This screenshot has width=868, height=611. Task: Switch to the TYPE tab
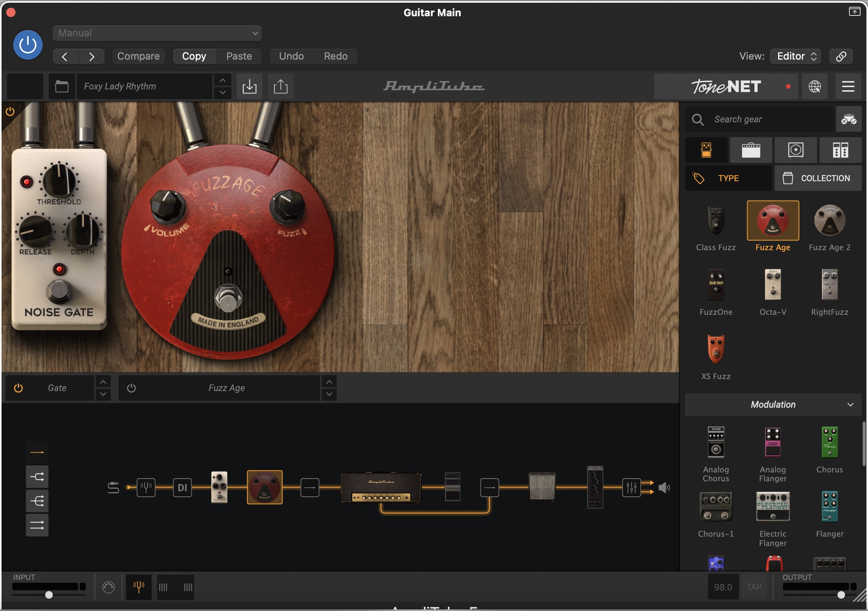(x=728, y=178)
